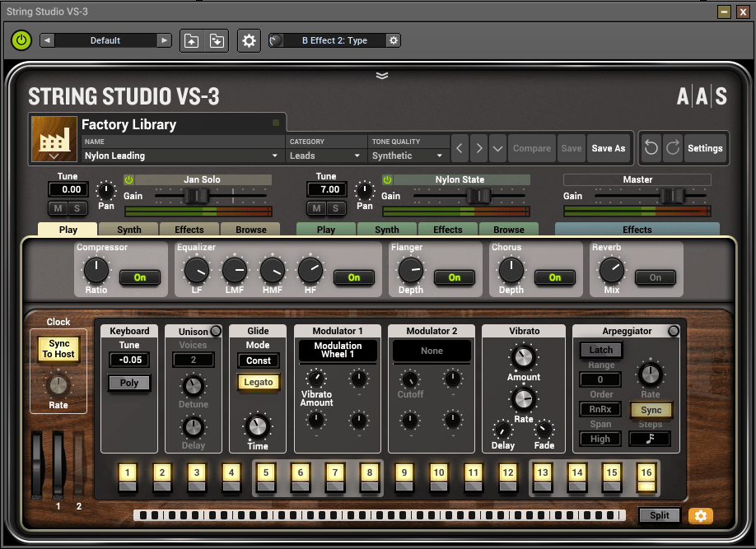Viewport: 756px width, 549px height.
Task: Open Glide Mode selector showing Const
Action: (259, 361)
